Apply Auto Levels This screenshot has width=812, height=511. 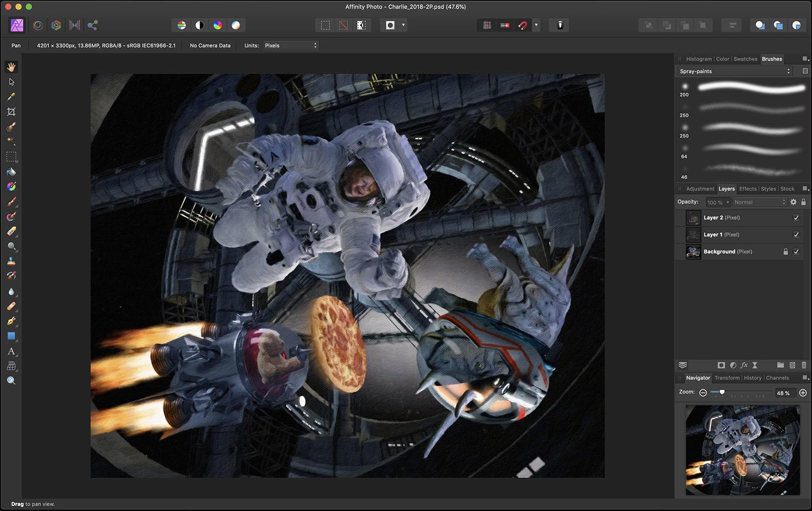[x=182, y=25]
